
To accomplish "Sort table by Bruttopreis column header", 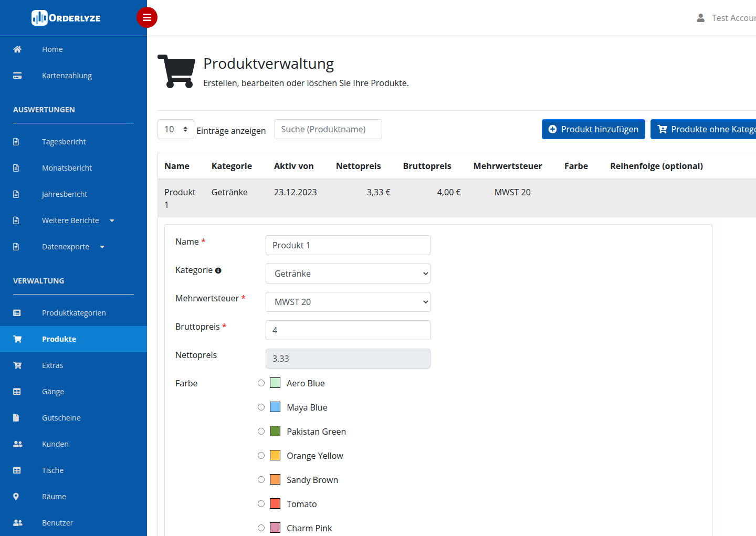I will point(427,166).
